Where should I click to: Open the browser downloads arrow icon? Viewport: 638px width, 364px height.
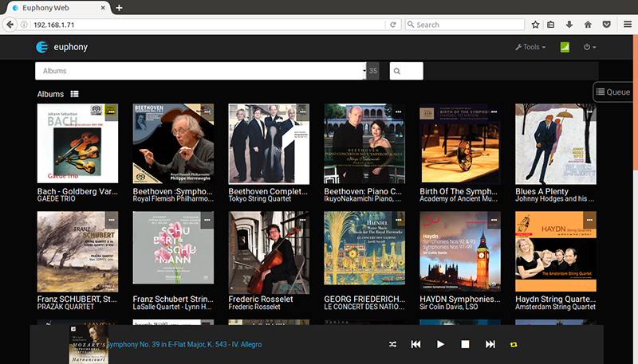tap(569, 25)
